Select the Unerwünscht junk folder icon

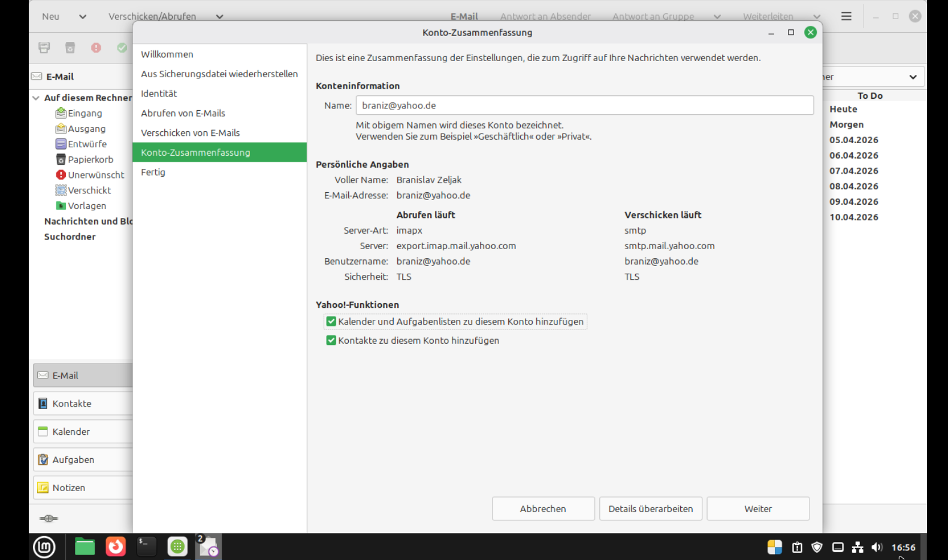click(x=61, y=175)
